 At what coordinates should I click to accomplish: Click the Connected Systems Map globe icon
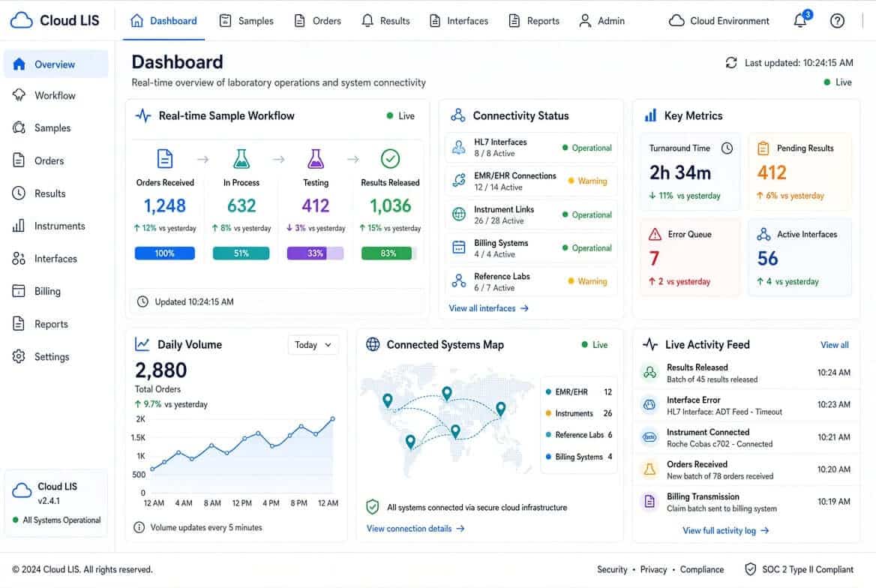tap(373, 344)
